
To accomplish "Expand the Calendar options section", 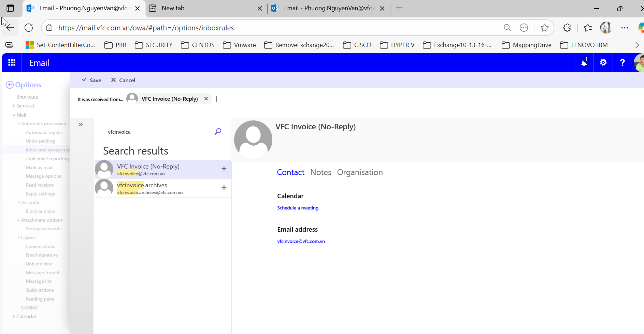I will coord(14,317).
